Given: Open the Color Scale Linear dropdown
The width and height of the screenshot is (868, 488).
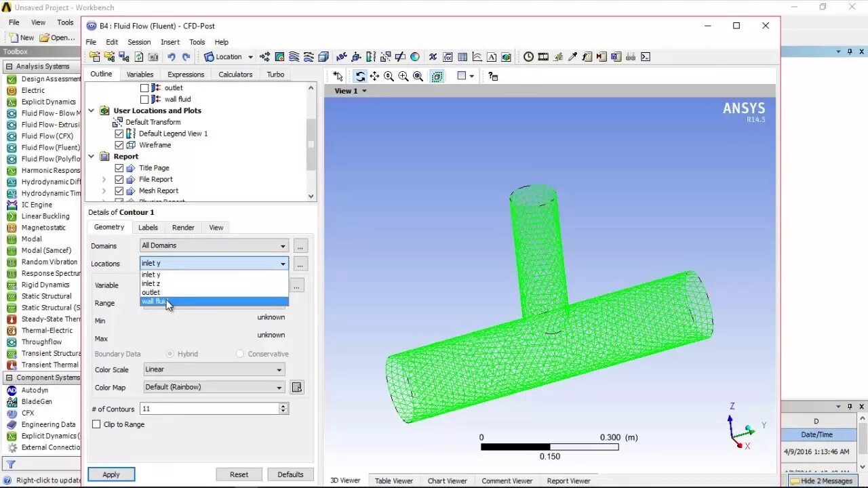Looking at the screenshot, I should [x=214, y=369].
